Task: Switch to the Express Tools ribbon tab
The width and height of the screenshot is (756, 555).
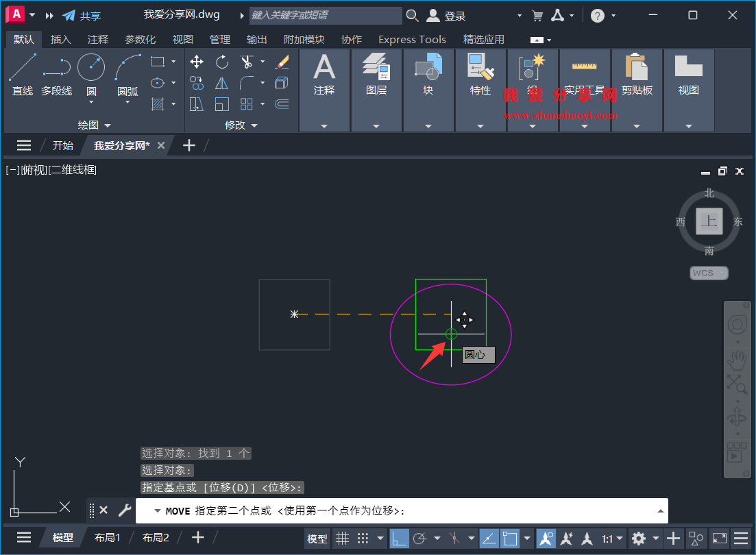Action: click(412, 40)
